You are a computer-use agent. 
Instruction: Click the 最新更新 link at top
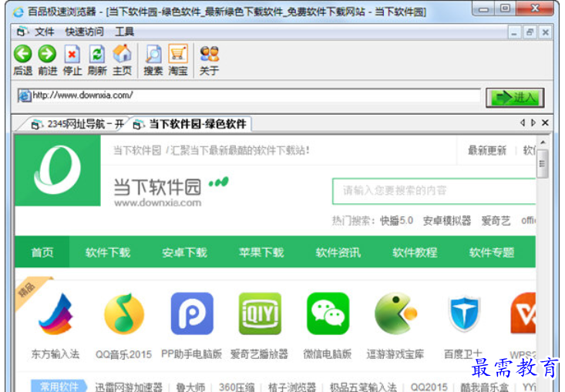[487, 150]
